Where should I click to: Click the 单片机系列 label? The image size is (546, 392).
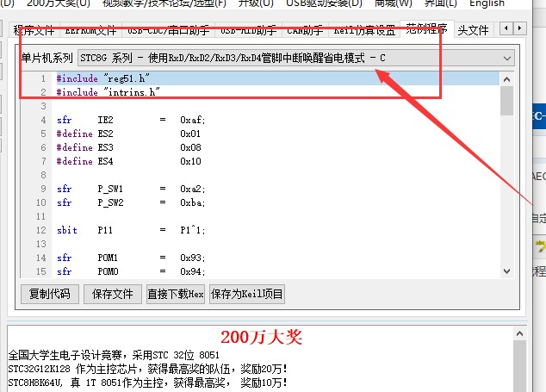47,58
